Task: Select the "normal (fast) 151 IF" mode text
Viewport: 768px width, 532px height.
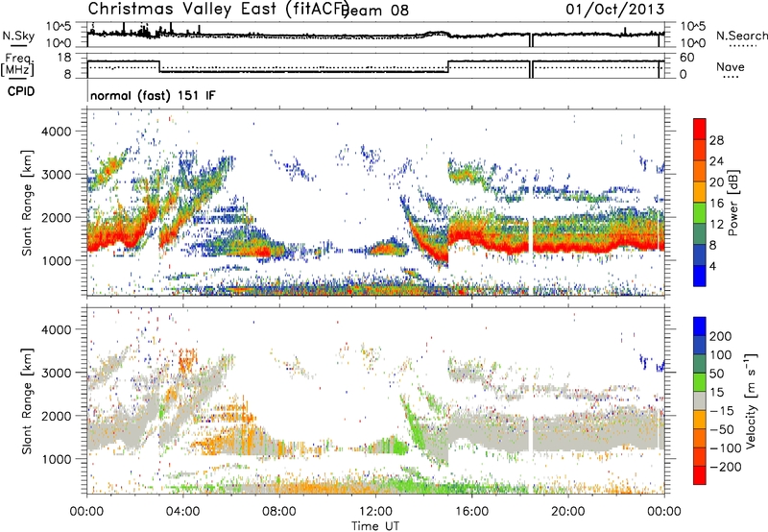Action: point(153,95)
